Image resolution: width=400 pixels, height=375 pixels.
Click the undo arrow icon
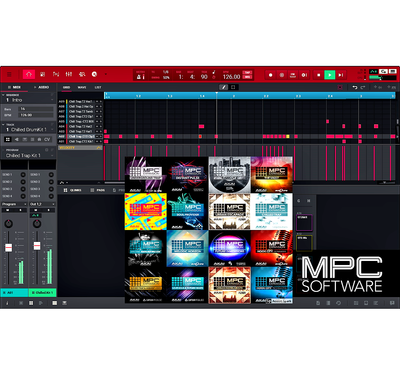[355, 87]
